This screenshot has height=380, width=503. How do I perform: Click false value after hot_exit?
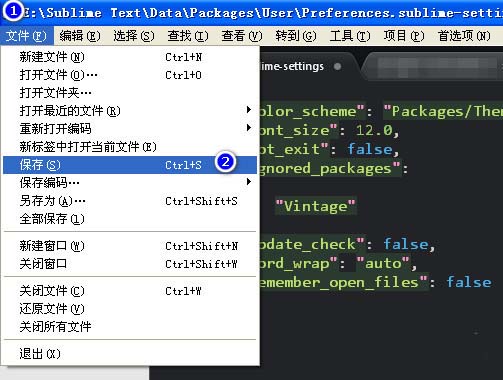point(370,149)
